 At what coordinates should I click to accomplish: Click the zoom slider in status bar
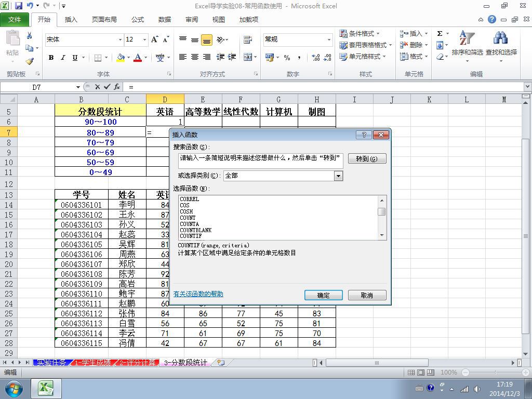point(495,372)
